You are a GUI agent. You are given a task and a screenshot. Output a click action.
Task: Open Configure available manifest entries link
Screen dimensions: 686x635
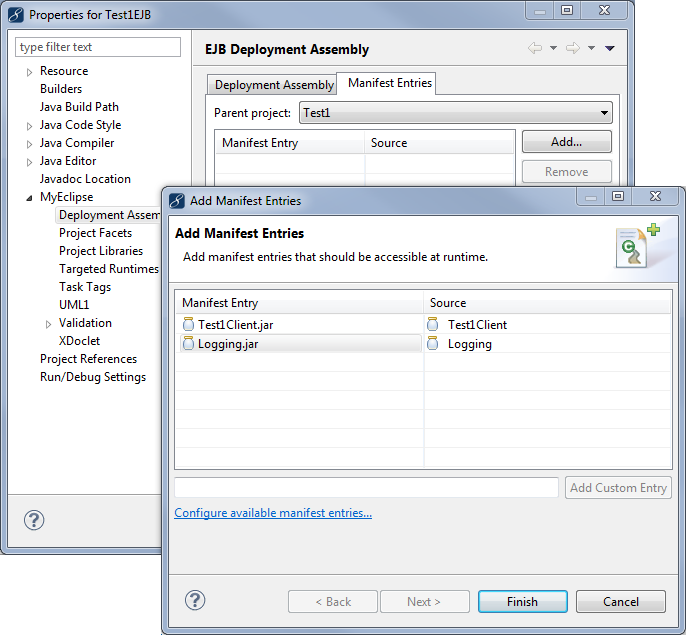click(x=273, y=513)
